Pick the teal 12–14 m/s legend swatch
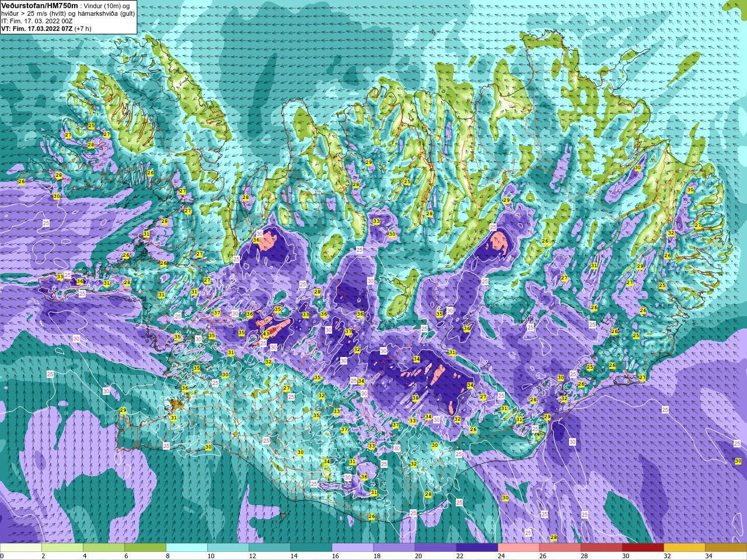The height and width of the screenshot is (560, 747). tap(270, 548)
